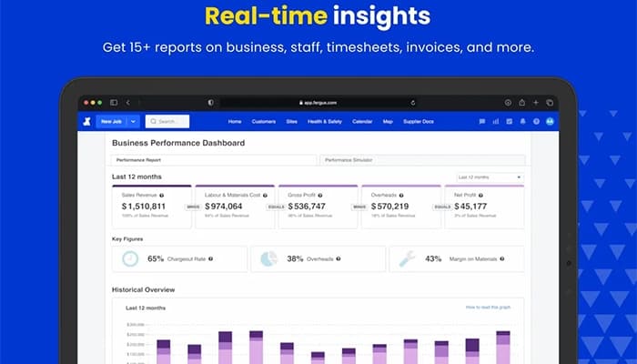Click the $45,177 Net Profit value

[470, 207]
